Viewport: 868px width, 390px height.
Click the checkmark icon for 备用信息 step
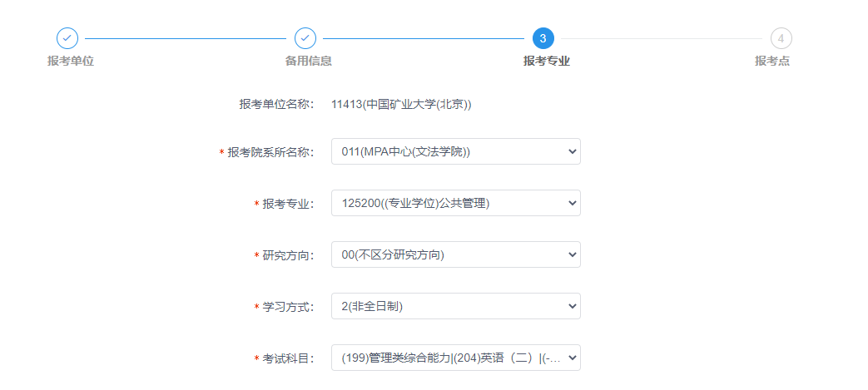(305, 38)
